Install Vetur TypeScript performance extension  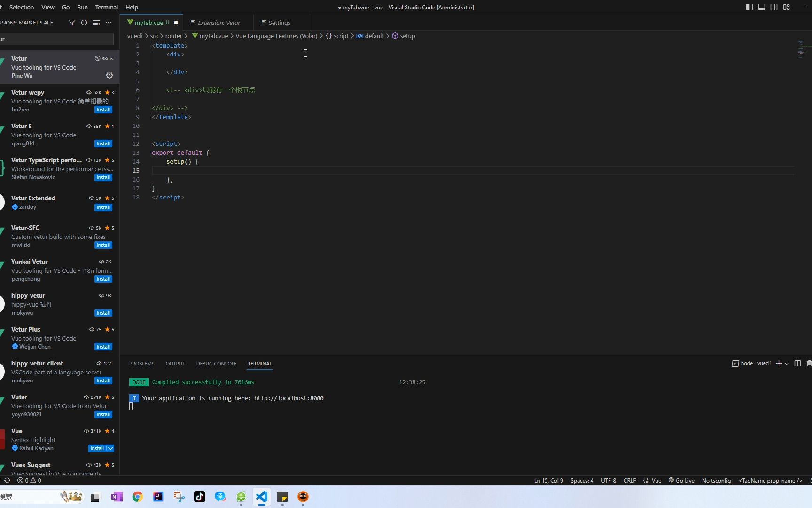(103, 177)
